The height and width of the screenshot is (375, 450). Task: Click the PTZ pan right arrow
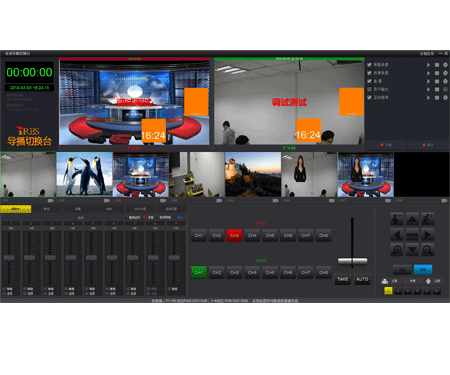pos(428,235)
